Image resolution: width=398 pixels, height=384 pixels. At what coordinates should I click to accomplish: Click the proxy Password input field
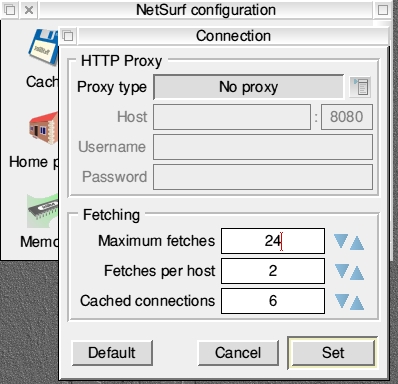coord(263,177)
